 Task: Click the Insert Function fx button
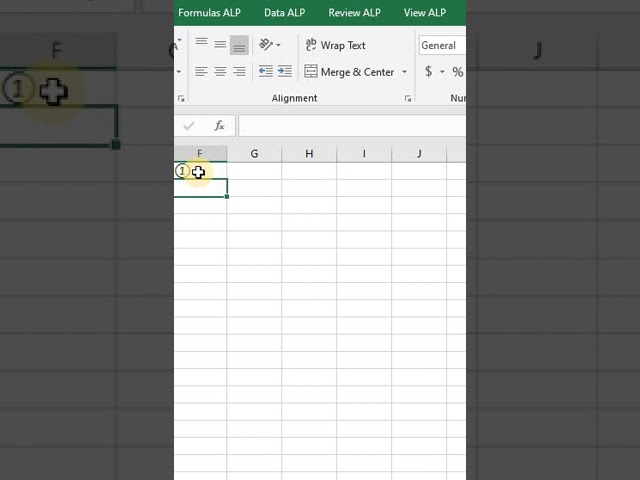[220, 125]
